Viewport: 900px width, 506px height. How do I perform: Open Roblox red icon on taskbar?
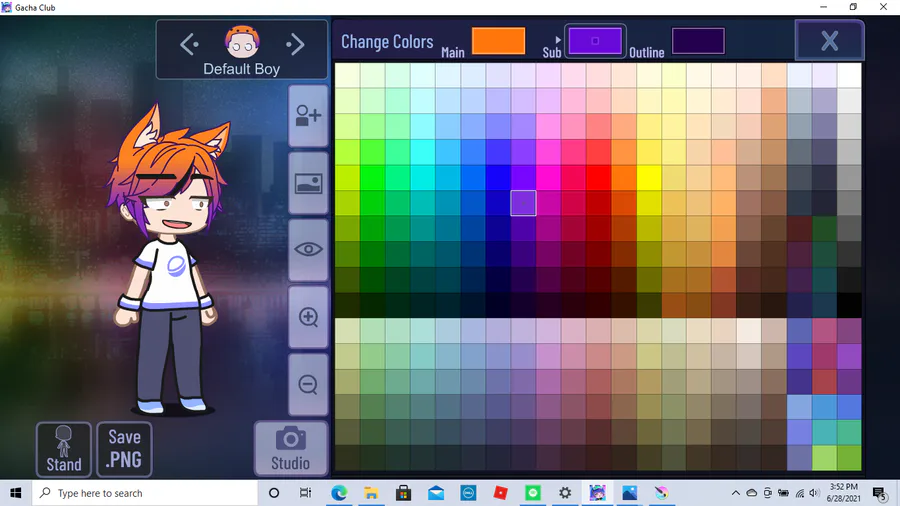(501, 493)
